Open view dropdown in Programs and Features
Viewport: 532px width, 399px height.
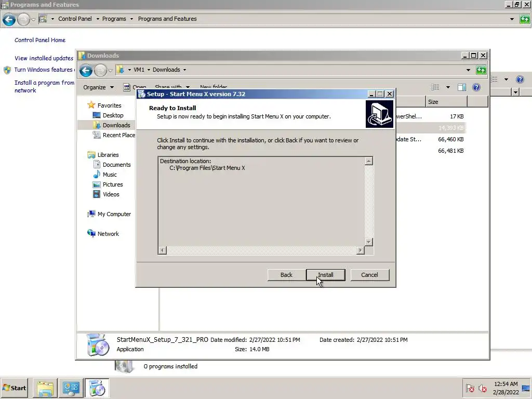coord(506,79)
